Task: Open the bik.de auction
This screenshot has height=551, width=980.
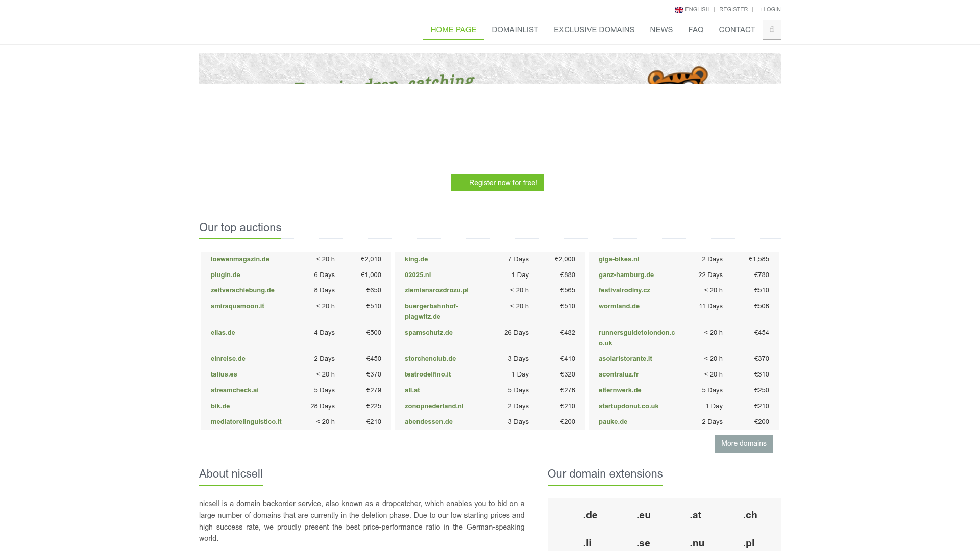Action: tap(220, 406)
